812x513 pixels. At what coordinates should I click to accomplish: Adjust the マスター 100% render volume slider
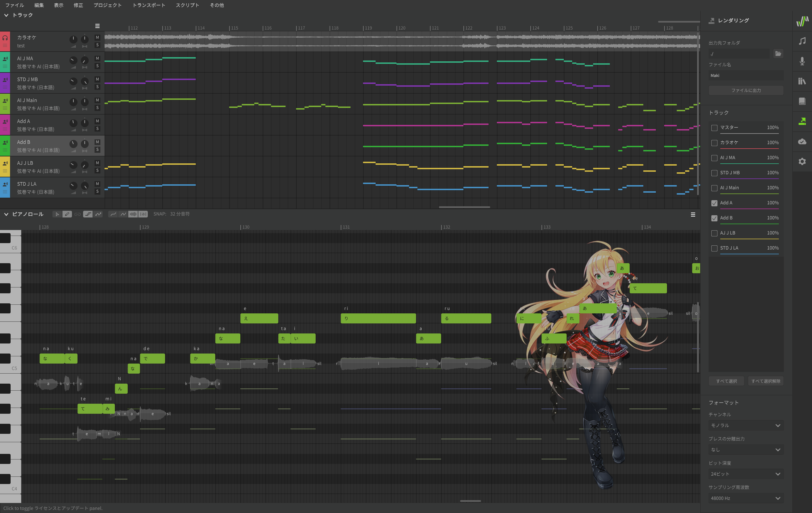click(x=749, y=134)
